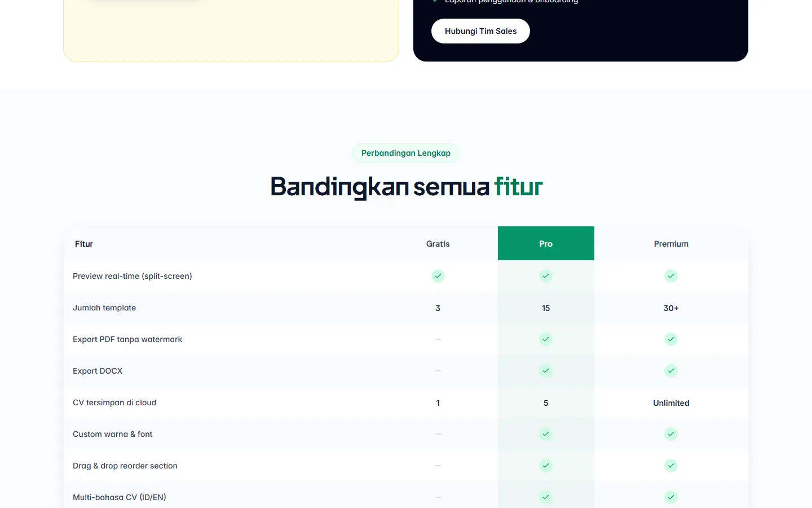Viewport: 812px width, 508px height.
Task: Click Premium checkmark for Preview real-time
Action: tap(671, 276)
